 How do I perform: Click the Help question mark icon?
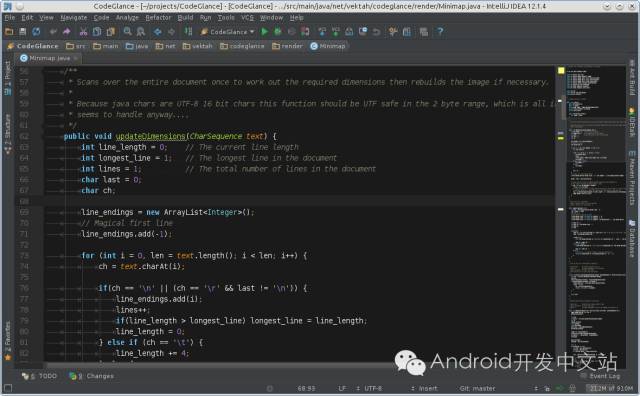(440, 31)
